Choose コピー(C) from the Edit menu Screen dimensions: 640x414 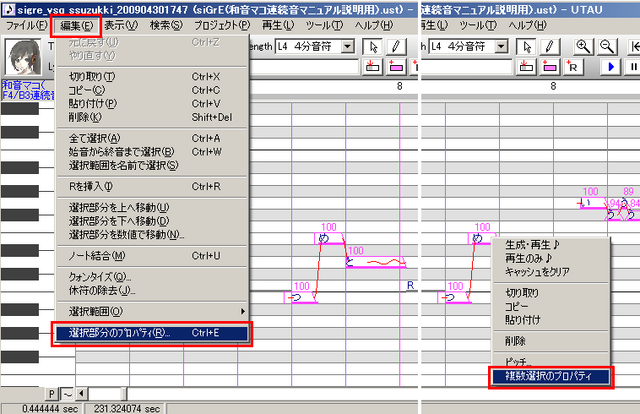[152, 90]
